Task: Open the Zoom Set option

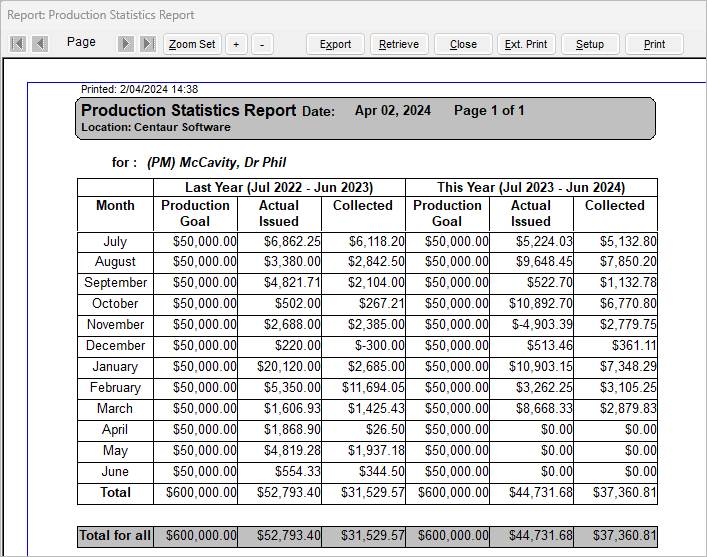Action: click(192, 44)
